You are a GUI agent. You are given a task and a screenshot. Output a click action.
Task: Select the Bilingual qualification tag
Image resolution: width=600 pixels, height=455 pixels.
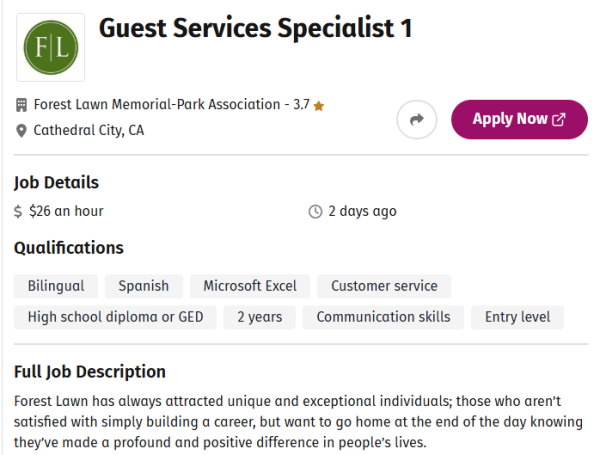56,286
